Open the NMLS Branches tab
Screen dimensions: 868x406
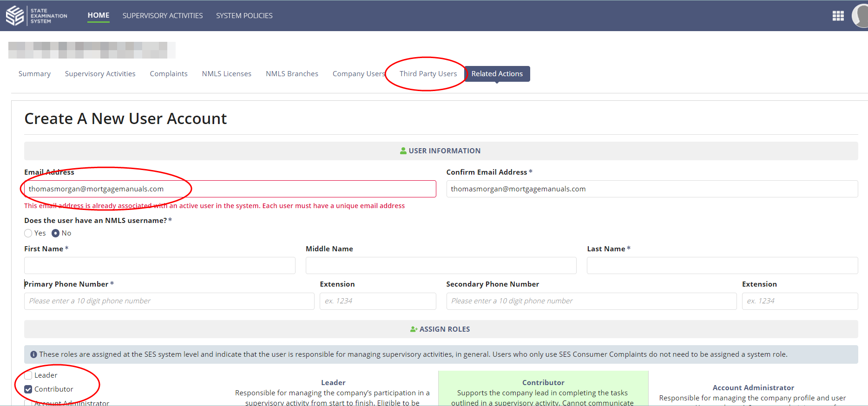[292, 74]
